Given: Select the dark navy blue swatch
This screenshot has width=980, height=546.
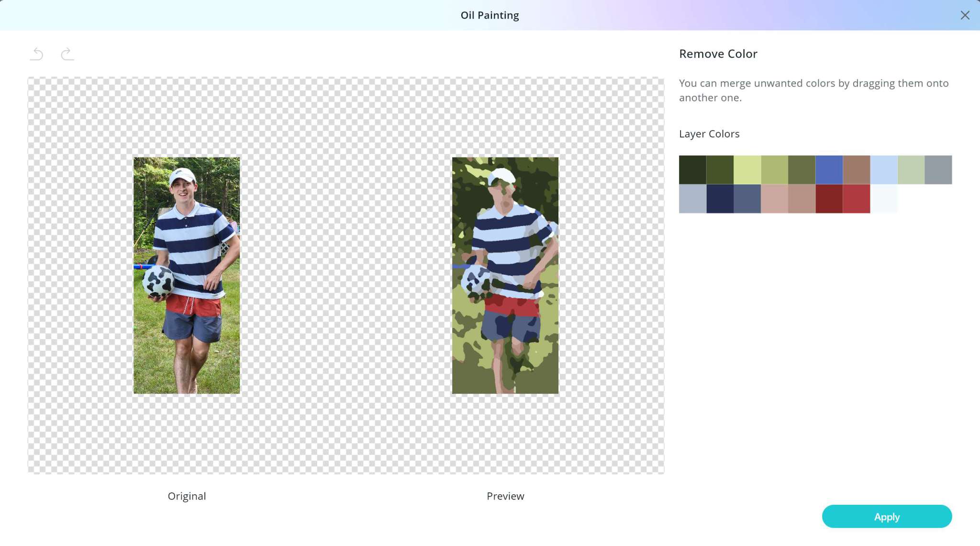Looking at the screenshot, I should [x=720, y=199].
